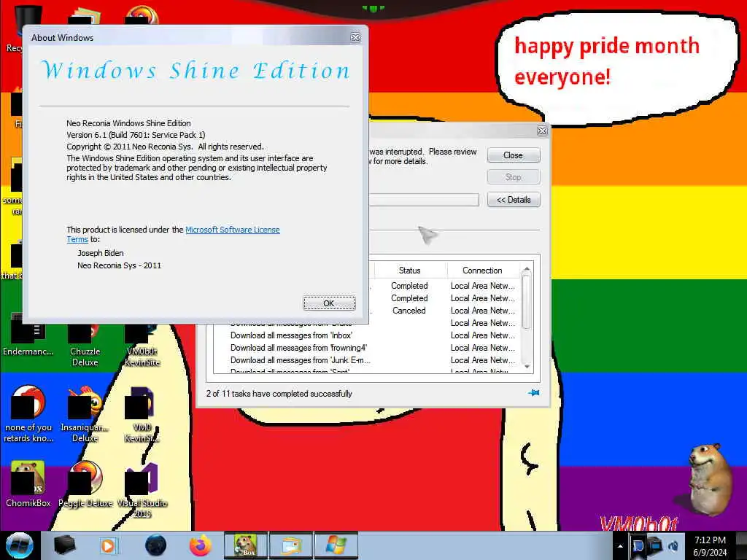Image resolution: width=747 pixels, height=560 pixels.
Task: Click the task list scrollbar down arrow
Action: [x=527, y=367]
